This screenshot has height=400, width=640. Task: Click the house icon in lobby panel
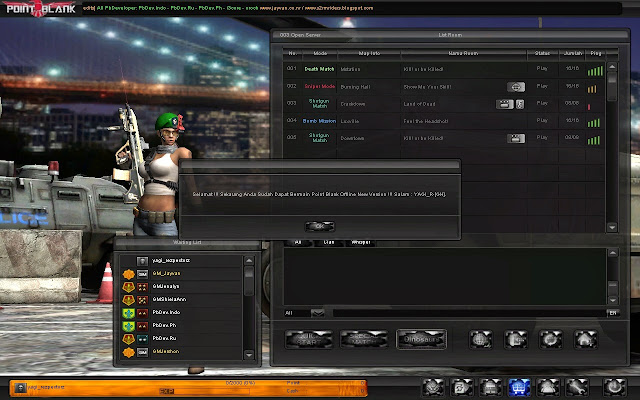tap(585, 340)
